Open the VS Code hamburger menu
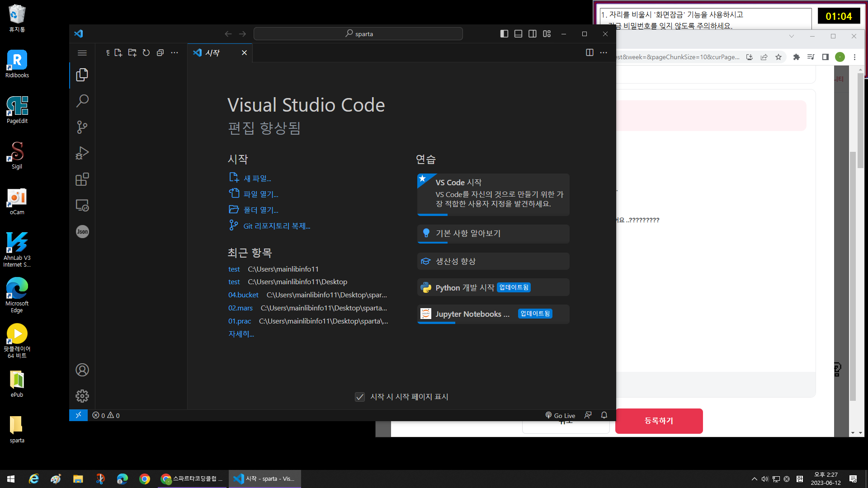This screenshot has height=488, width=868. (82, 53)
